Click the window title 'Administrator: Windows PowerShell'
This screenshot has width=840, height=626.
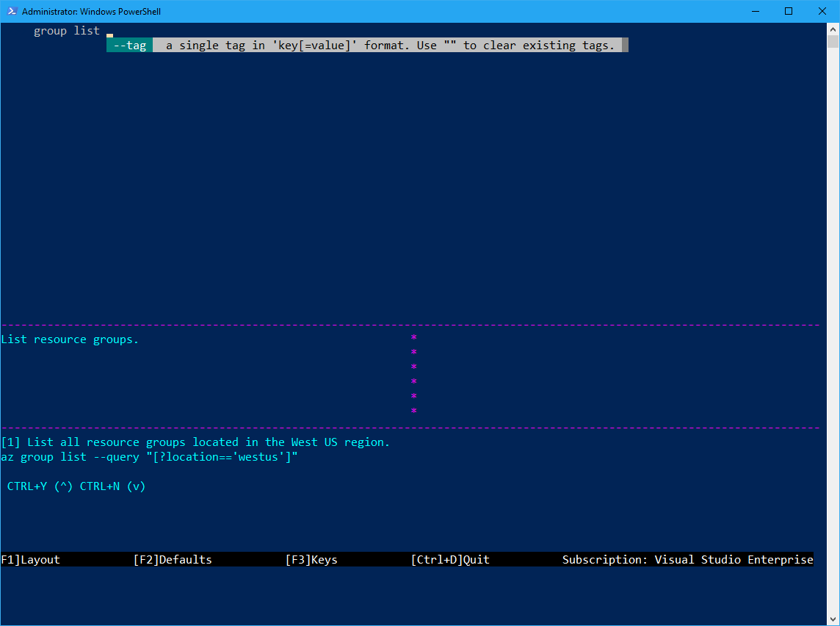click(91, 12)
